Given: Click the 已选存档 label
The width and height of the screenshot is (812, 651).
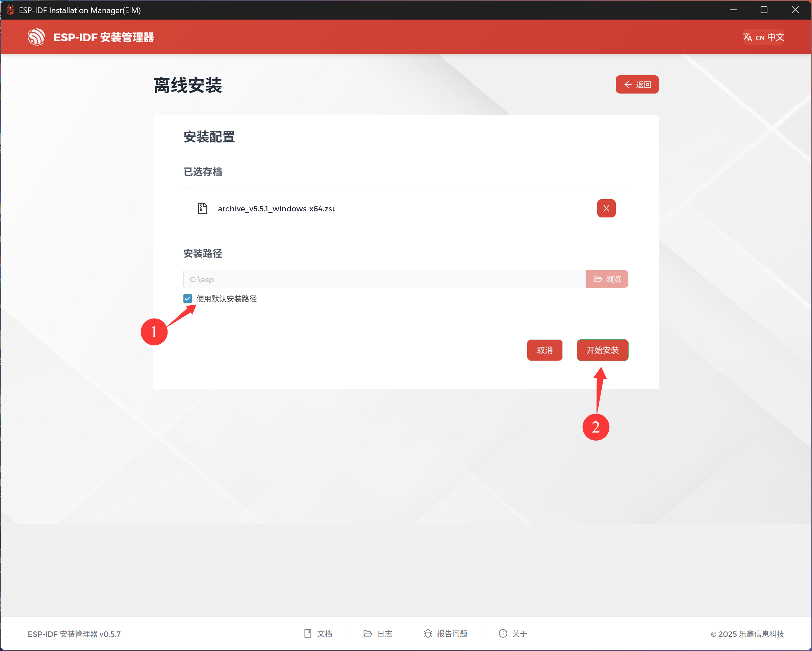Looking at the screenshot, I should coord(203,172).
